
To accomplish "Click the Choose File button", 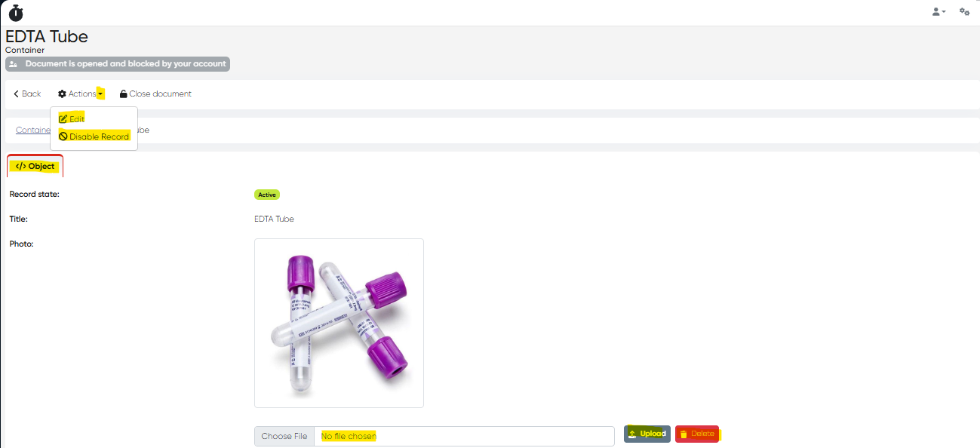I will pyautogui.click(x=284, y=437).
